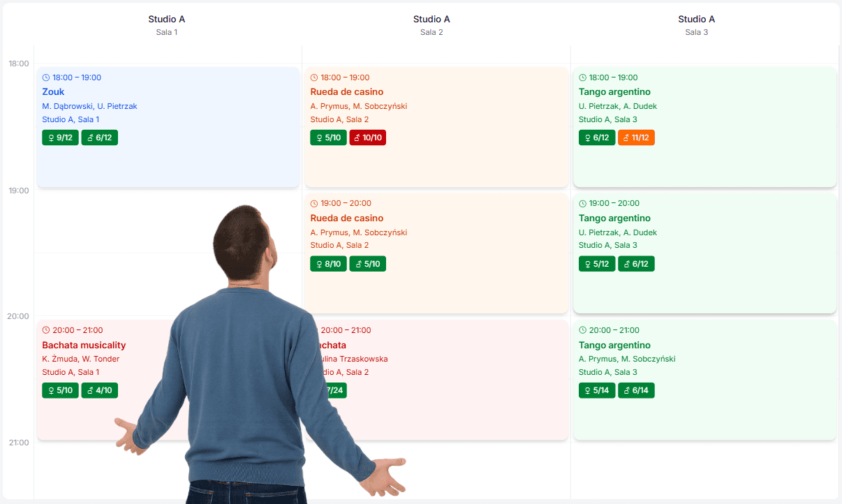Click the red 10/10 full badge
This screenshot has width=842, height=504.
[x=367, y=138]
